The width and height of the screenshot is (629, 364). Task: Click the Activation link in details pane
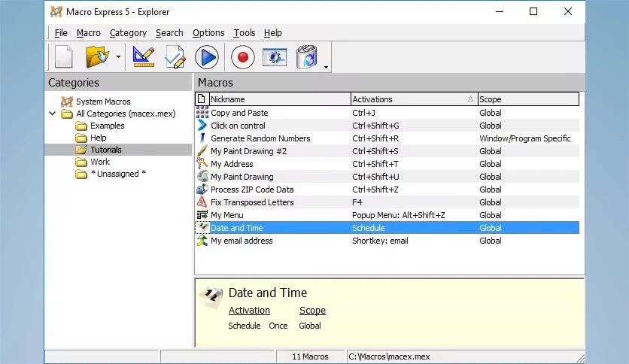[249, 311]
